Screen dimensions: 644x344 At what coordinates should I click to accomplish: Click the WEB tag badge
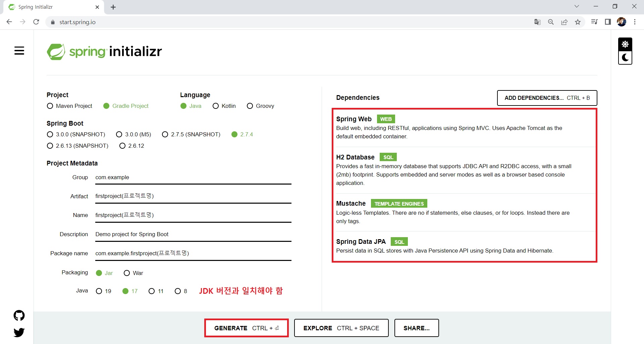(386, 119)
